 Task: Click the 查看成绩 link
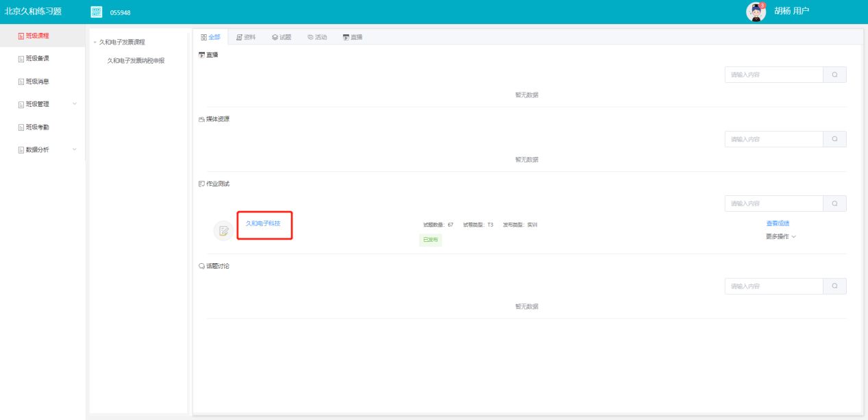coord(778,223)
